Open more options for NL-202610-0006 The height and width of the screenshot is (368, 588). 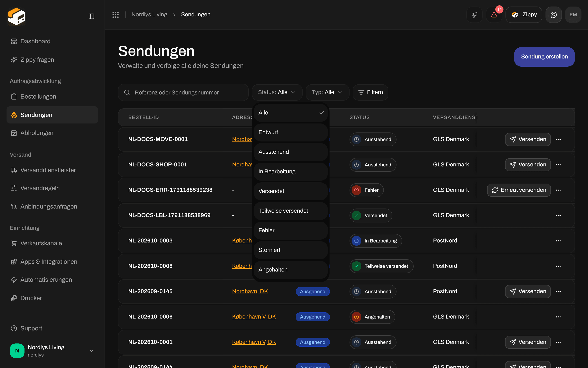tap(558, 317)
